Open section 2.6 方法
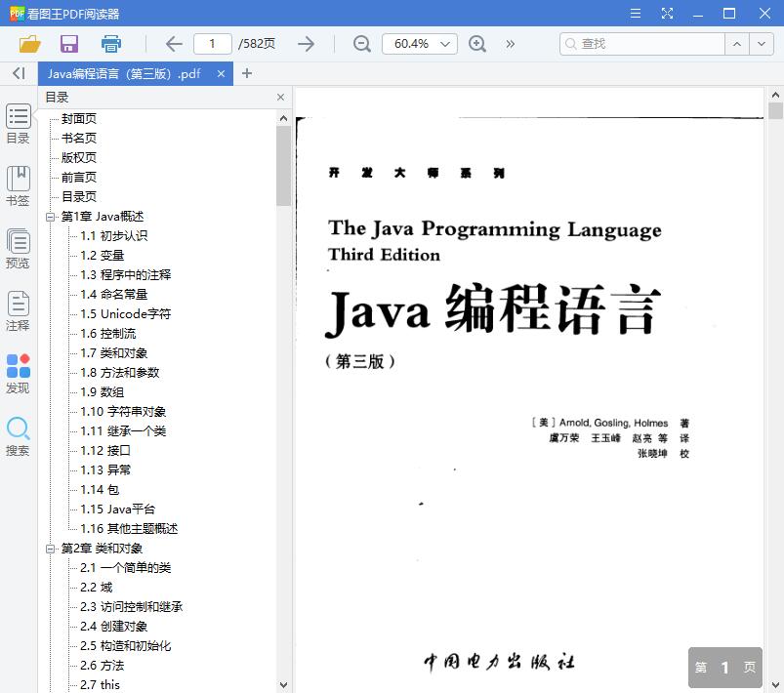The height and width of the screenshot is (693, 784). (102, 666)
